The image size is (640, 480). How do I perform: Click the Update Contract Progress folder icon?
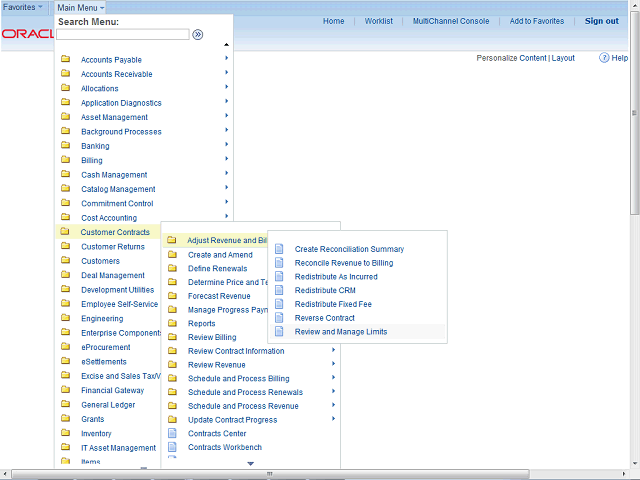pyautogui.click(x=173, y=419)
